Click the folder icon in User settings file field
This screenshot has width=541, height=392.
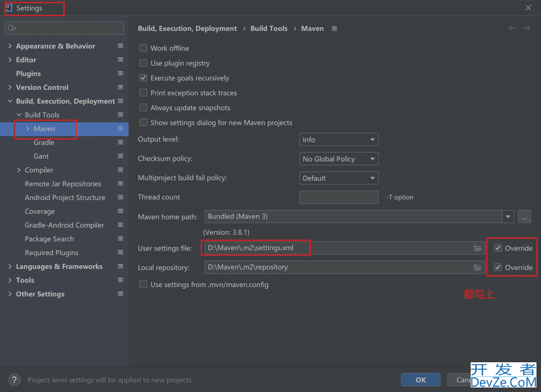(x=477, y=248)
